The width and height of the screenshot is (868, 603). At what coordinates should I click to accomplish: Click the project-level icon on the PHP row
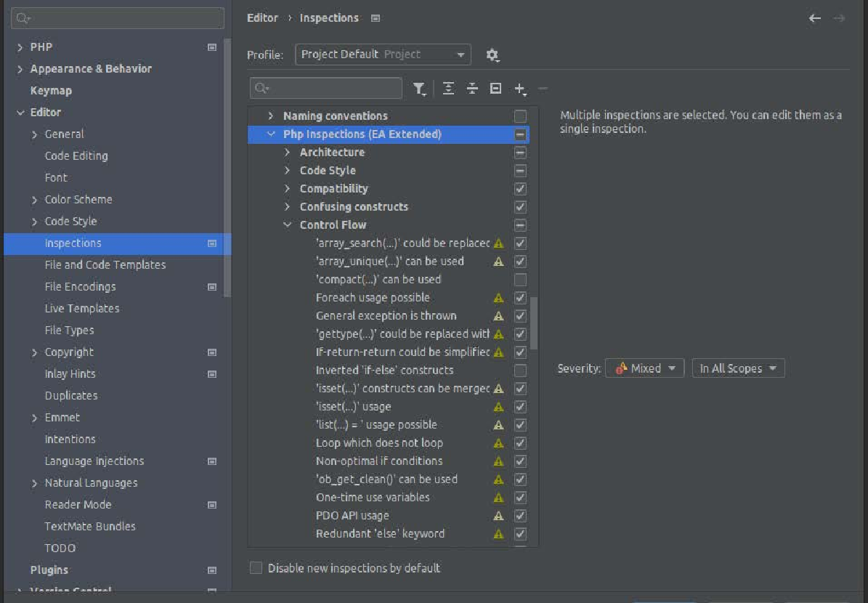coord(212,47)
